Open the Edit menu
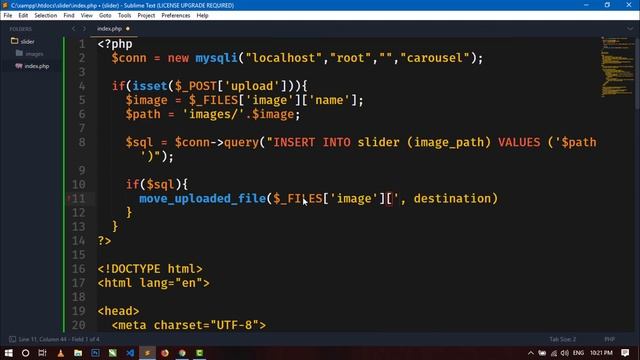This screenshot has height=360, width=640. (23, 16)
